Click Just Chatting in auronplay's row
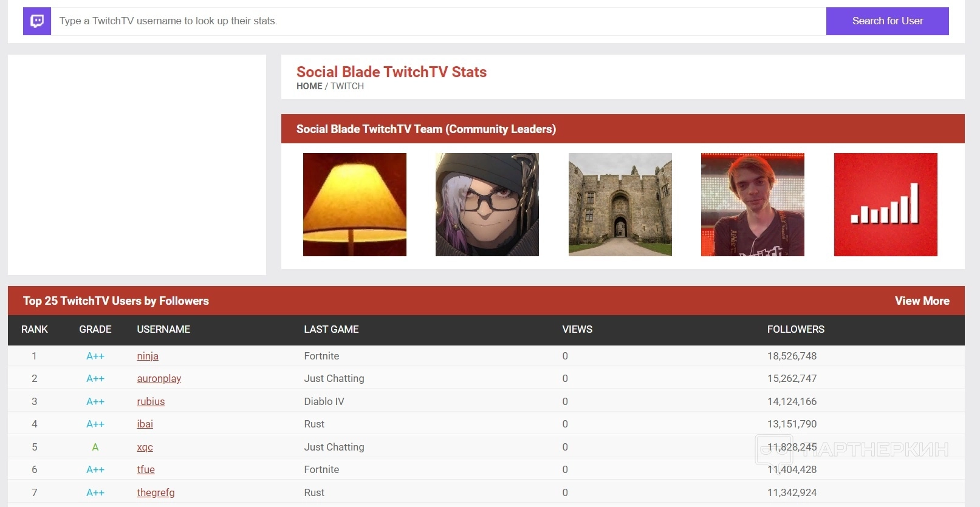The image size is (980, 507). [334, 378]
